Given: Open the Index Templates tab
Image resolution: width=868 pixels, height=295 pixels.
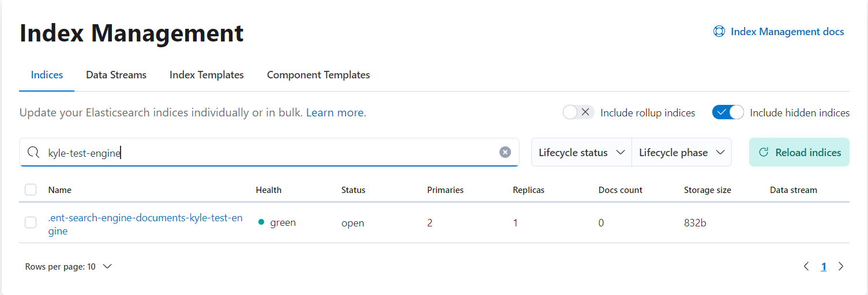Looking at the screenshot, I should coord(206,75).
